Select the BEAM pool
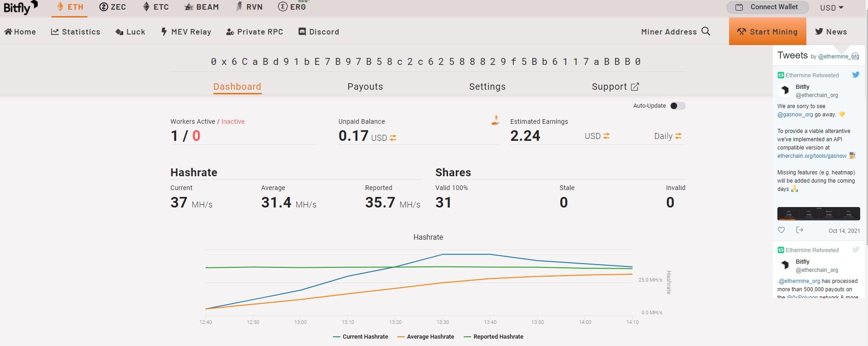Screen dimensions: 868x346 (x=201, y=7)
